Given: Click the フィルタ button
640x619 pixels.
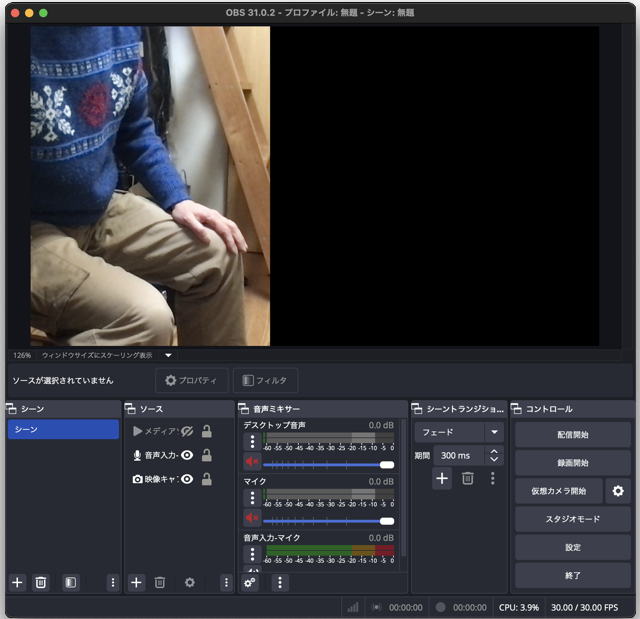Looking at the screenshot, I should (x=265, y=381).
